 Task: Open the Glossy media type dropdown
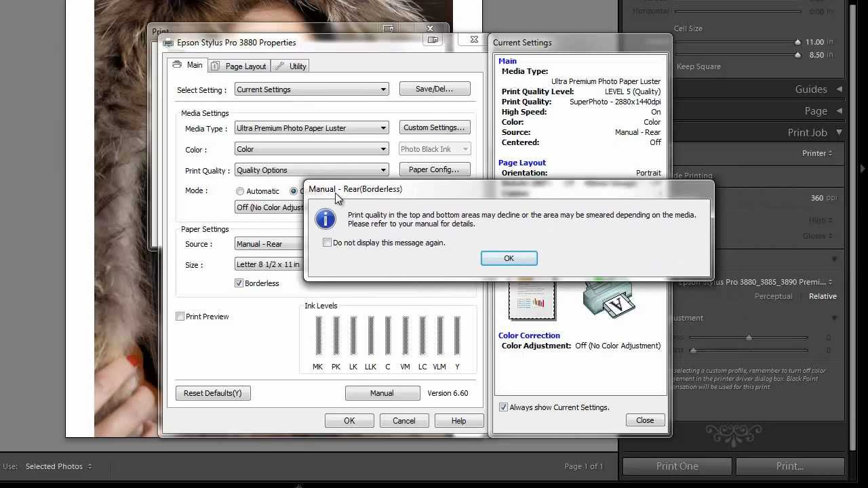[818, 236]
